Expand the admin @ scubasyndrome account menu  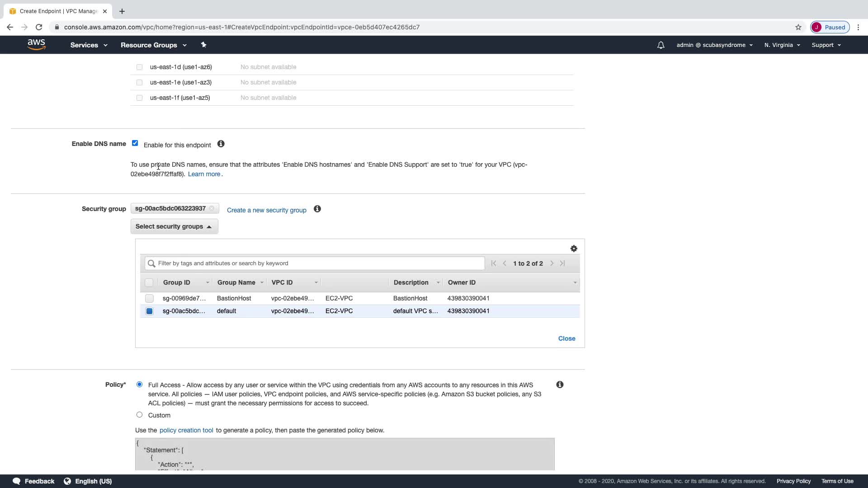714,45
